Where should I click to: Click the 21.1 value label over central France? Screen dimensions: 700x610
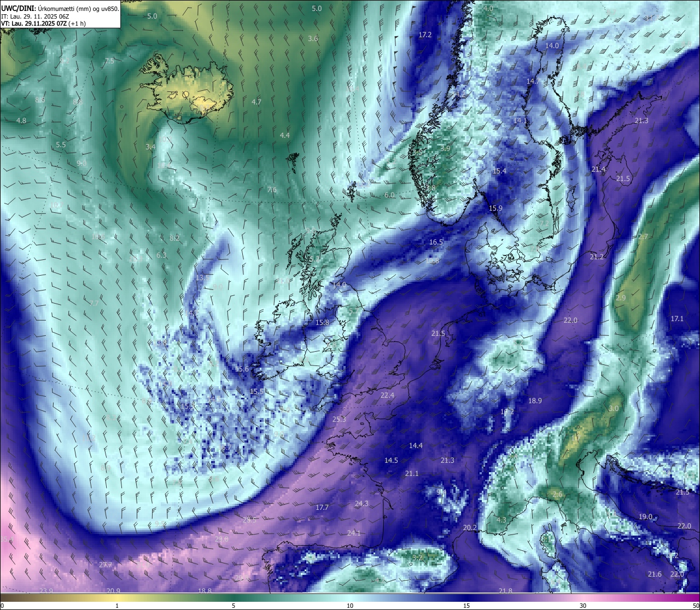[x=412, y=474]
